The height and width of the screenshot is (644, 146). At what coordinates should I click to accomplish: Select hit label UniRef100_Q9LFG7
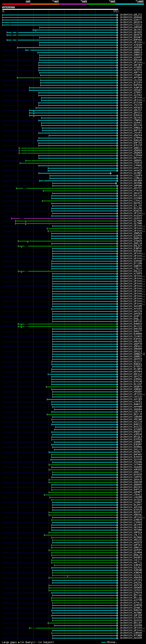[x=131, y=110]
